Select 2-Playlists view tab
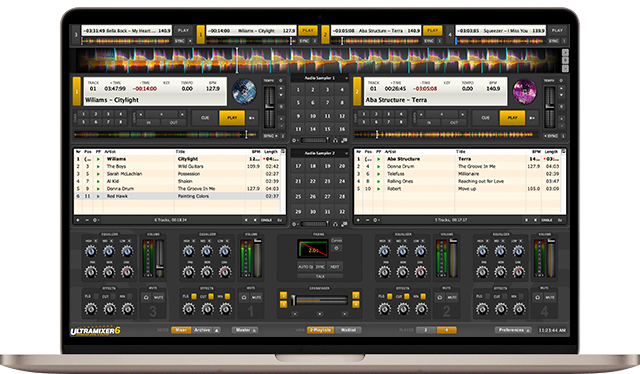This screenshot has width=640, height=374. pos(320,330)
